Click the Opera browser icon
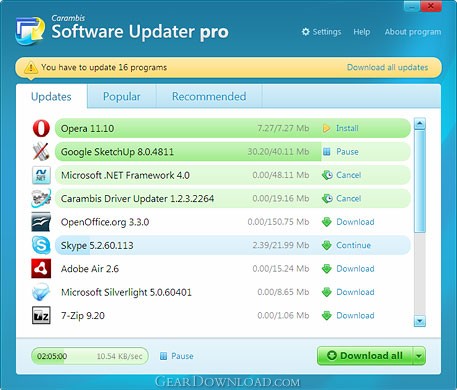This screenshot has height=390, width=457. tap(41, 128)
